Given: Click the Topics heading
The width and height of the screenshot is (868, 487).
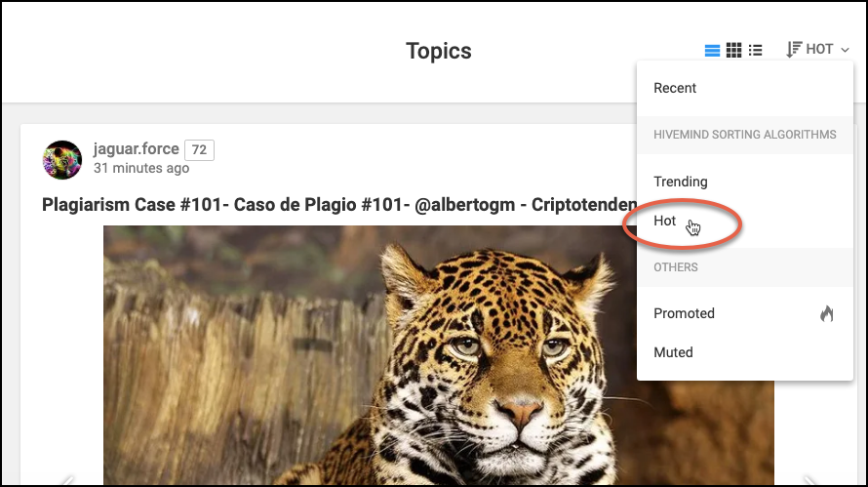Looking at the screenshot, I should [x=439, y=51].
